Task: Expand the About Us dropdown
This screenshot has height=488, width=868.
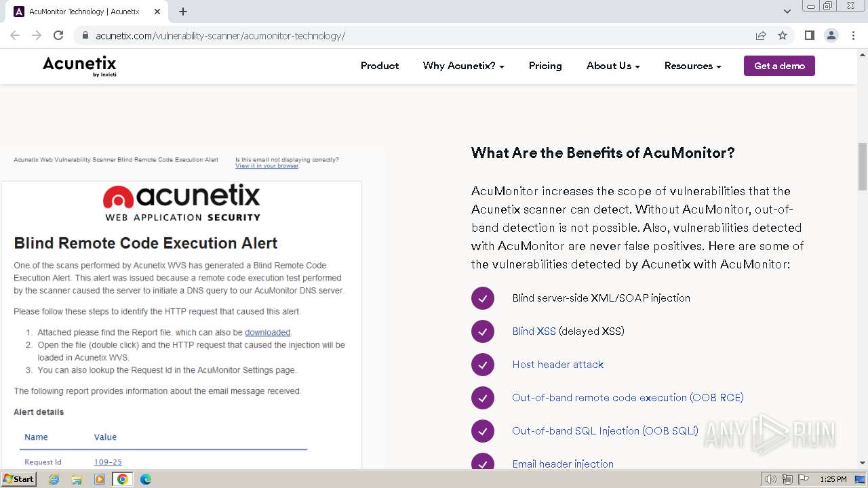Action: pyautogui.click(x=613, y=66)
